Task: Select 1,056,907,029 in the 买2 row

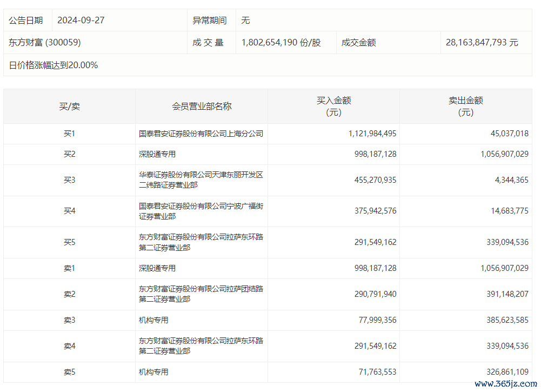Action: point(504,154)
